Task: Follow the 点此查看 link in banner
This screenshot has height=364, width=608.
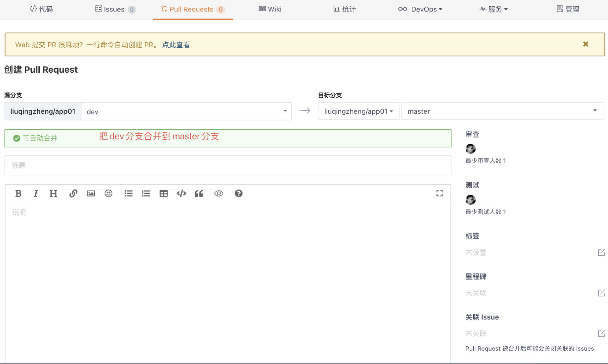Action: (x=176, y=45)
